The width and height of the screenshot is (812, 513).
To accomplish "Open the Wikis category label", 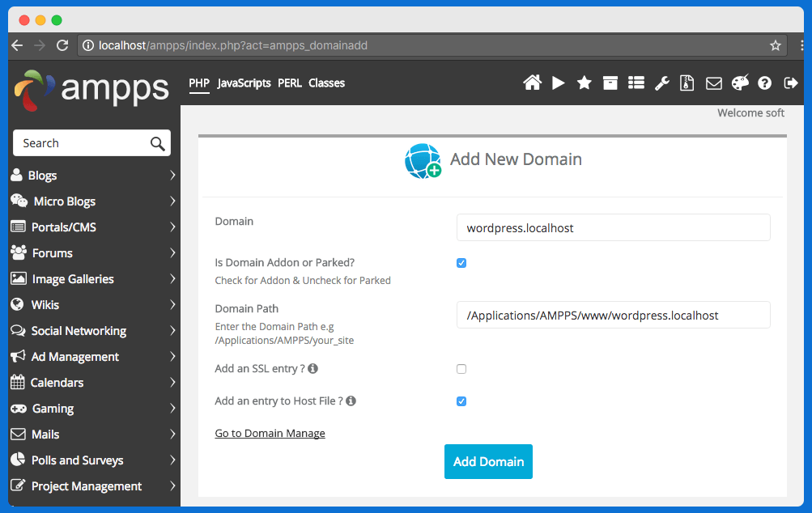I will [x=45, y=305].
